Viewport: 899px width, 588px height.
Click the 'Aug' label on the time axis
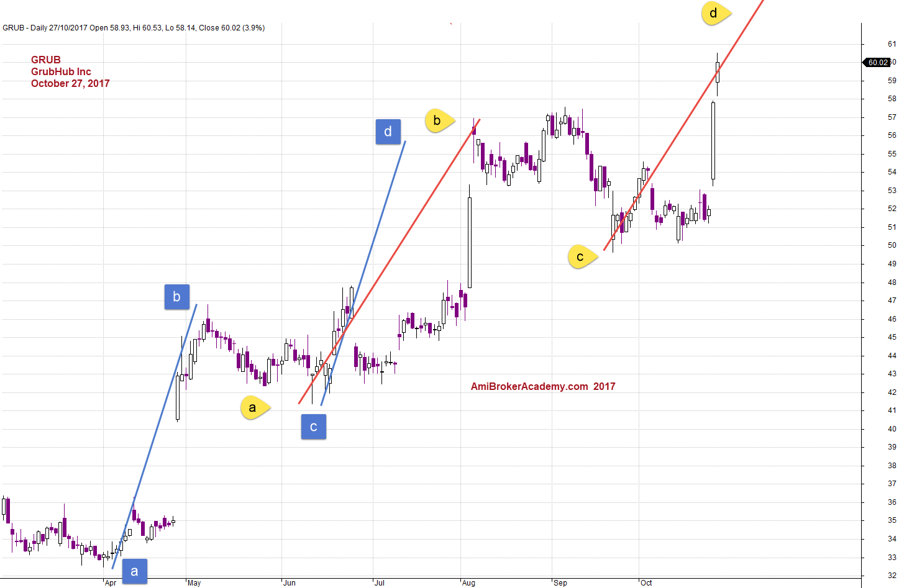coord(469,583)
